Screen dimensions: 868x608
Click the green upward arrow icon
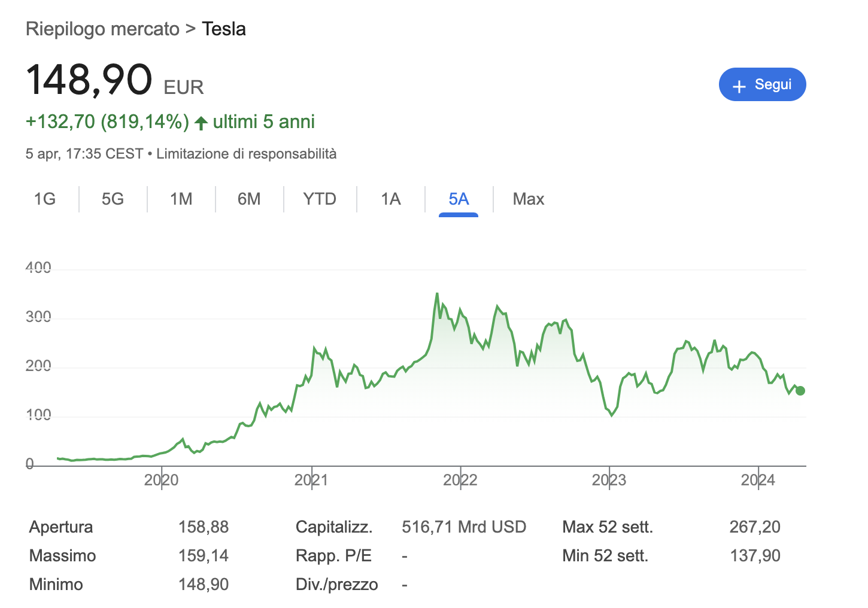click(x=201, y=123)
